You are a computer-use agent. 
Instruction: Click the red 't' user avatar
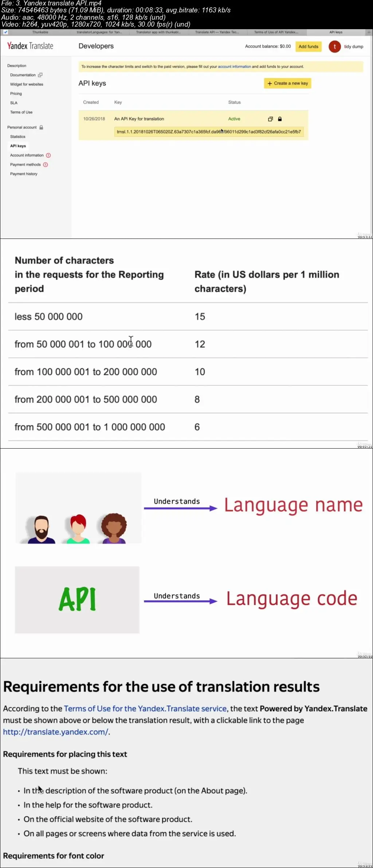click(x=334, y=47)
